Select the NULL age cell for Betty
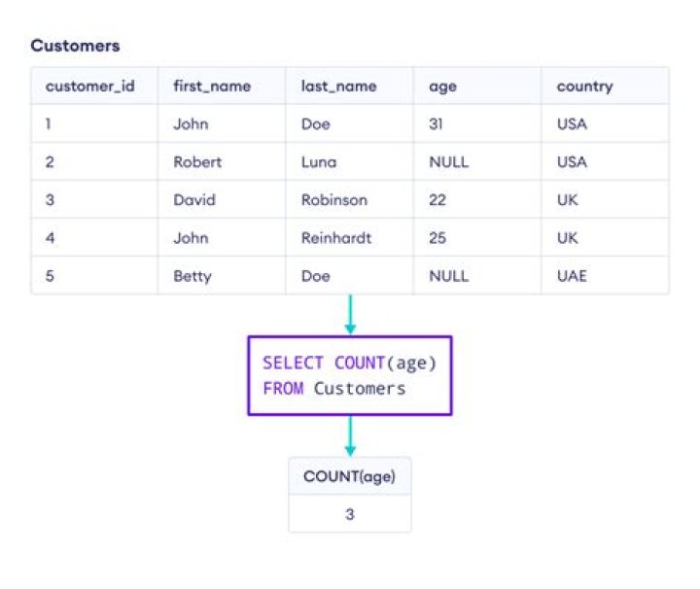 tap(448, 276)
